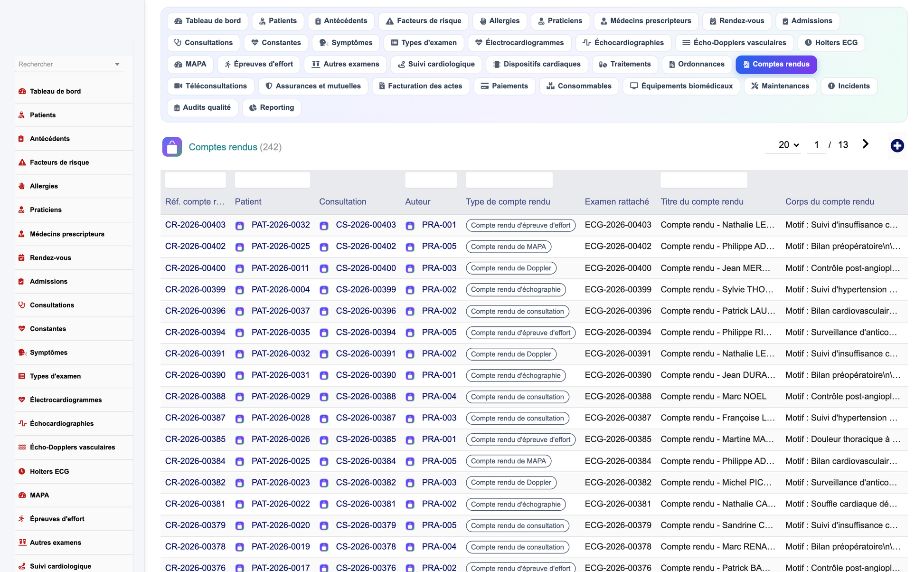Click consultation icon next to CS-2026-00394
This screenshot has width=924, height=572.
click(x=324, y=333)
